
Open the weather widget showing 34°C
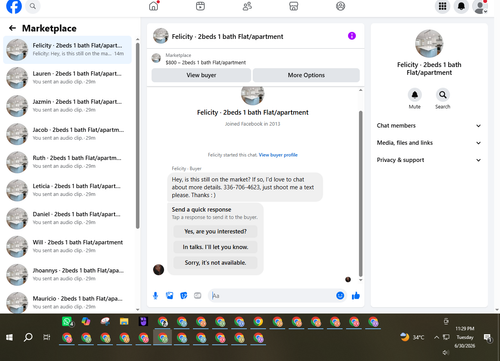click(x=412, y=337)
